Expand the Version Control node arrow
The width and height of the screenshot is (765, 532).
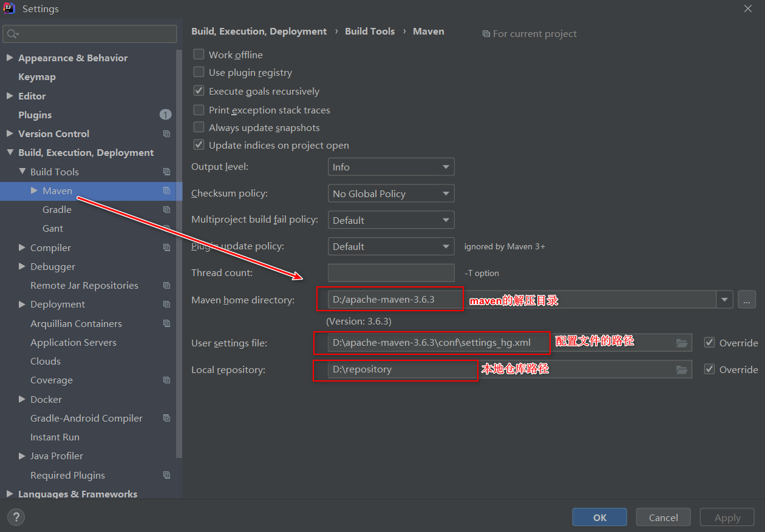[10, 133]
